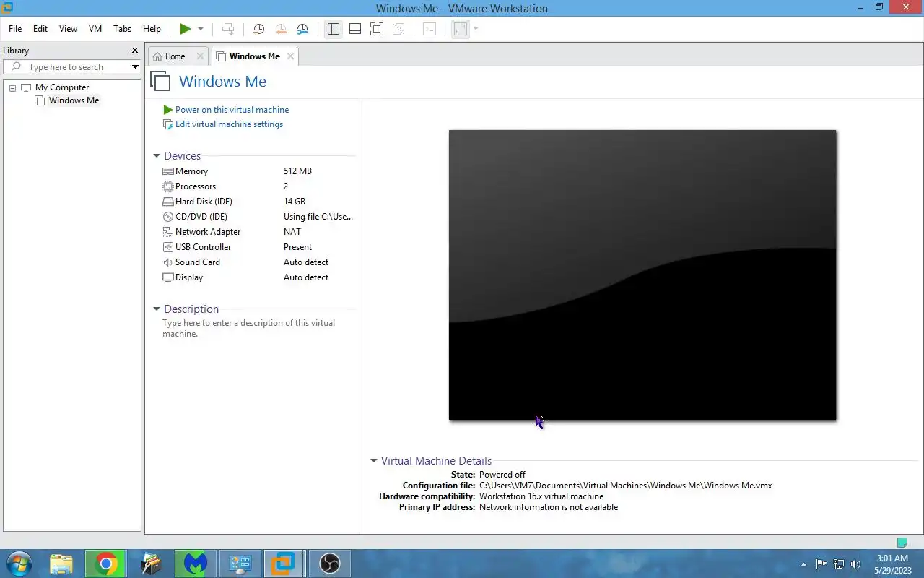Open the View menu
Image resolution: width=924 pixels, height=578 pixels.
[x=68, y=29]
